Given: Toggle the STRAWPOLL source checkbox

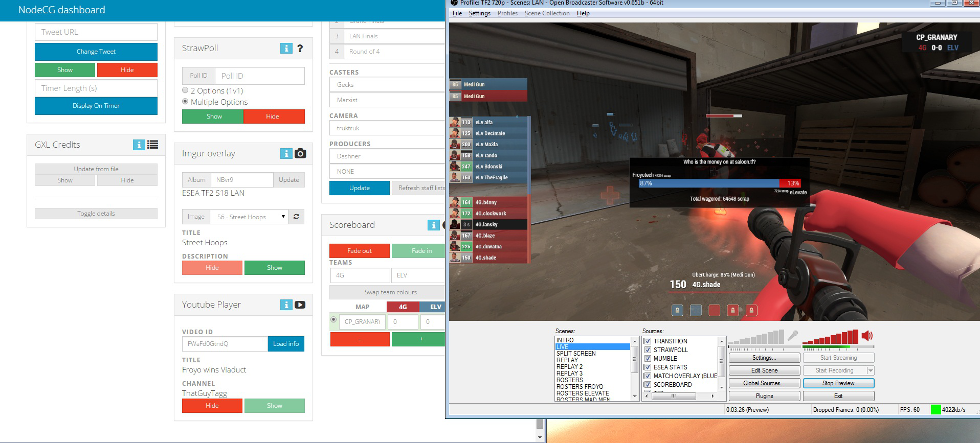Looking at the screenshot, I should click(648, 350).
